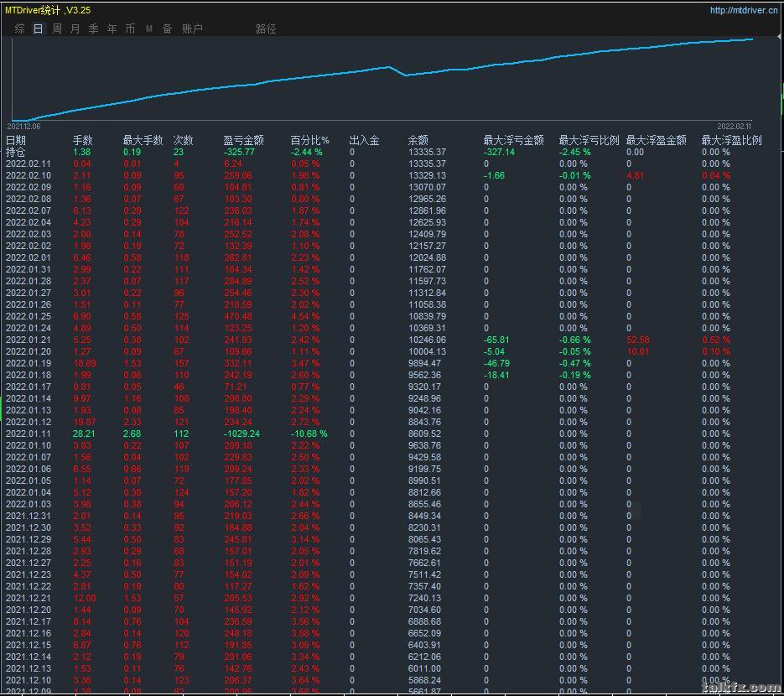Click the 最大浮亏比例 column header

[x=589, y=141]
